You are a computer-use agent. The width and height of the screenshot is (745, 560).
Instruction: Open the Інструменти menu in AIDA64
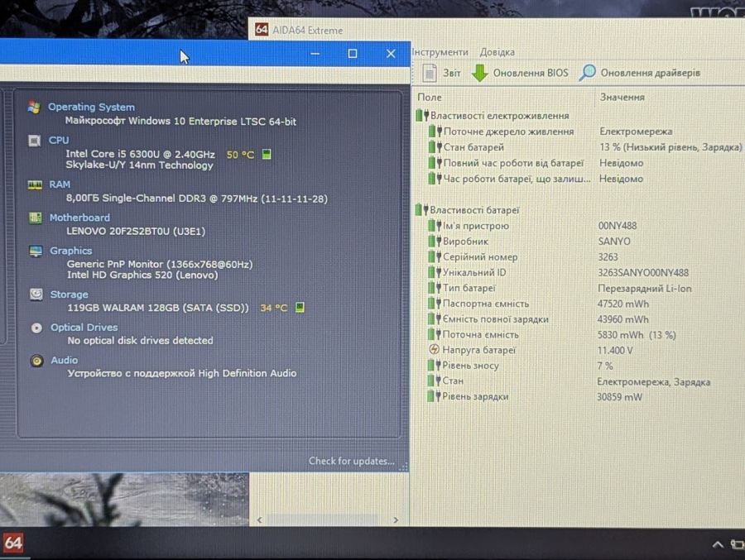click(440, 52)
